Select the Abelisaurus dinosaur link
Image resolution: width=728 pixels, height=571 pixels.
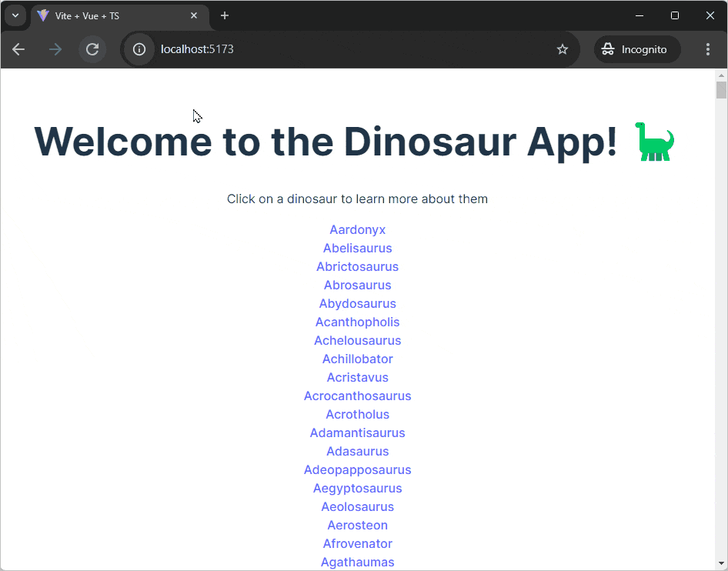click(357, 248)
